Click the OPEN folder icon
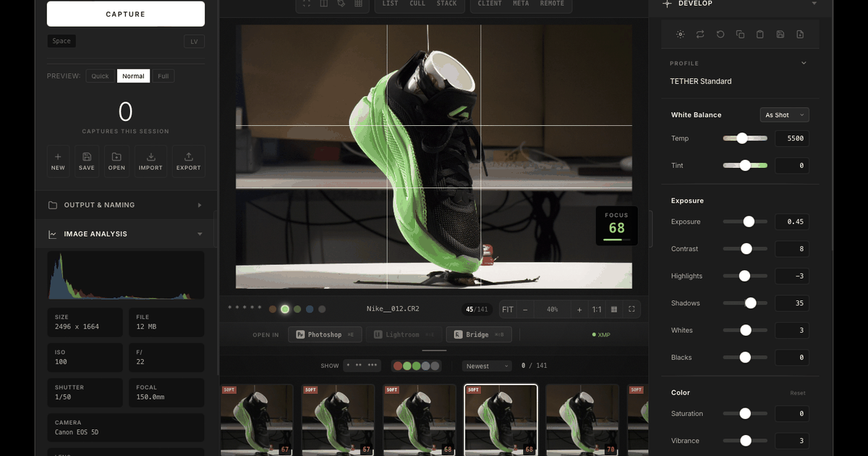The image size is (868, 456). click(x=116, y=156)
